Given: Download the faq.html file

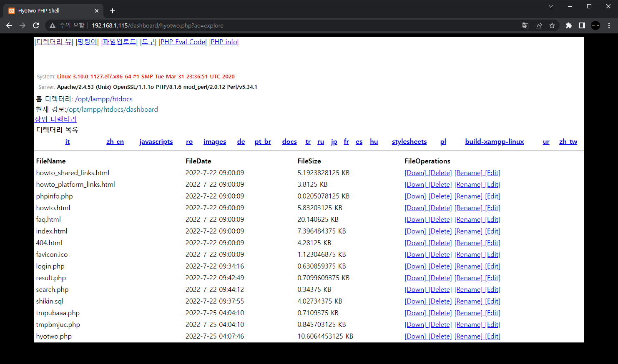Looking at the screenshot, I should pyautogui.click(x=415, y=219).
